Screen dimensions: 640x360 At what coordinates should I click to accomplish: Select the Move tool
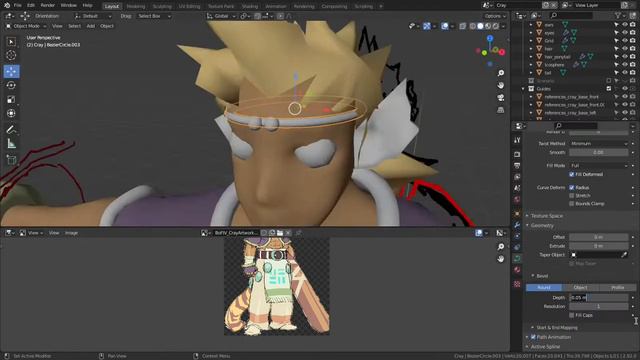(11, 71)
